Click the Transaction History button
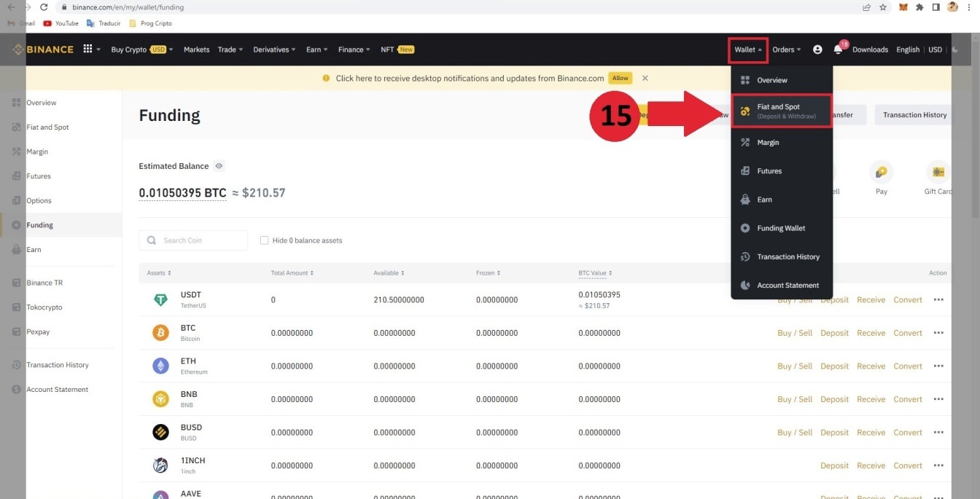The image size is (980, 499). (914, 115)
